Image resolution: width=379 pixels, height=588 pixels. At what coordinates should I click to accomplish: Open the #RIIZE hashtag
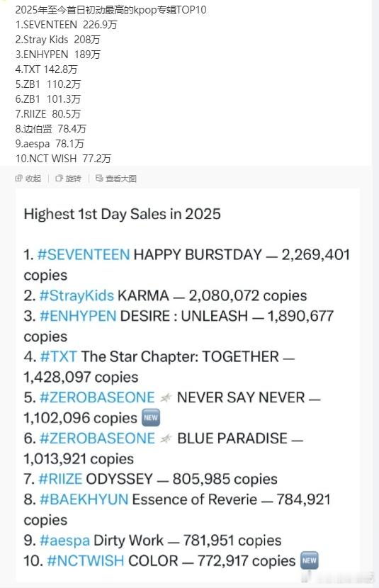[60, 479]
